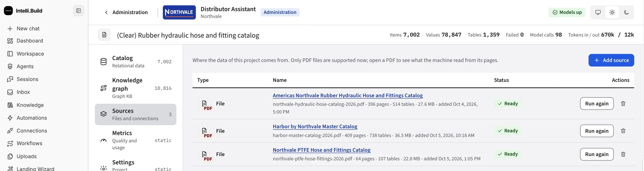Switch to light theme with the sun icon

tap(612, 12)
